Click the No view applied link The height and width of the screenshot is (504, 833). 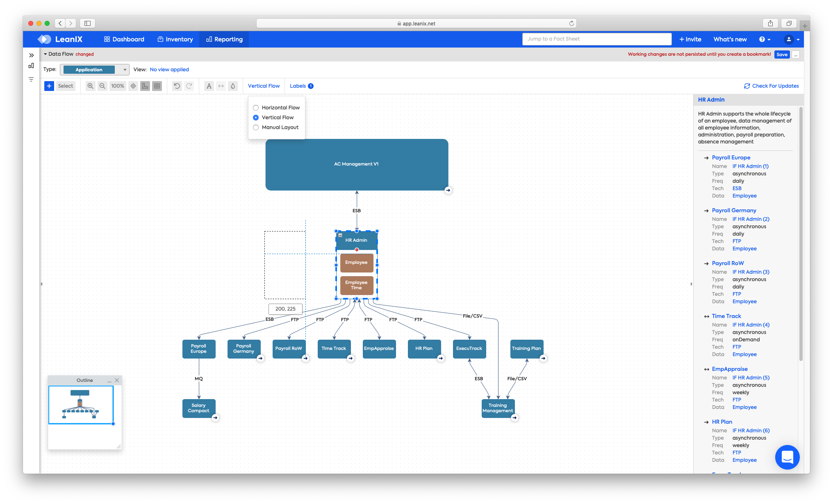click(x=169, y=70)
